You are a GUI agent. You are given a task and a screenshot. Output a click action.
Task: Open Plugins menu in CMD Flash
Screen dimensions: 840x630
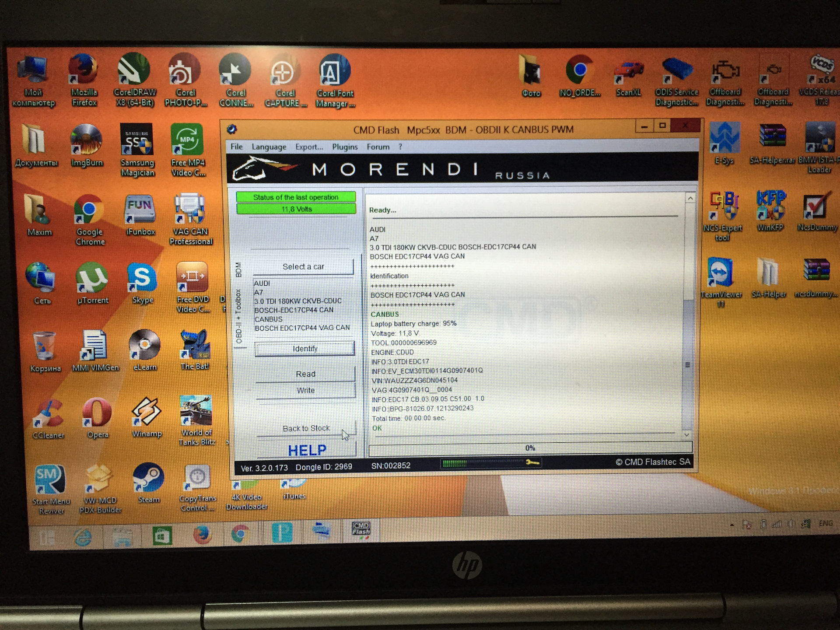(345, 147)
